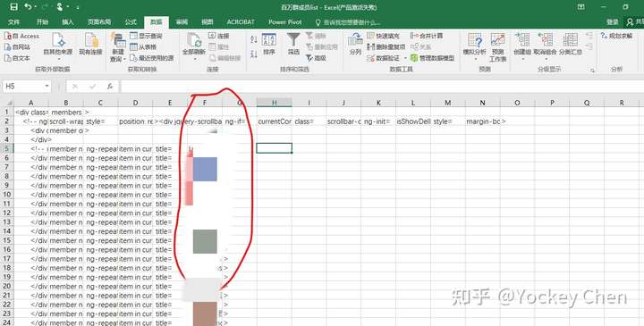The height and width of the screenshot is (326, 644).
Task: Switch to the ACROBAT tab
Action: click(x=241, y=22)
